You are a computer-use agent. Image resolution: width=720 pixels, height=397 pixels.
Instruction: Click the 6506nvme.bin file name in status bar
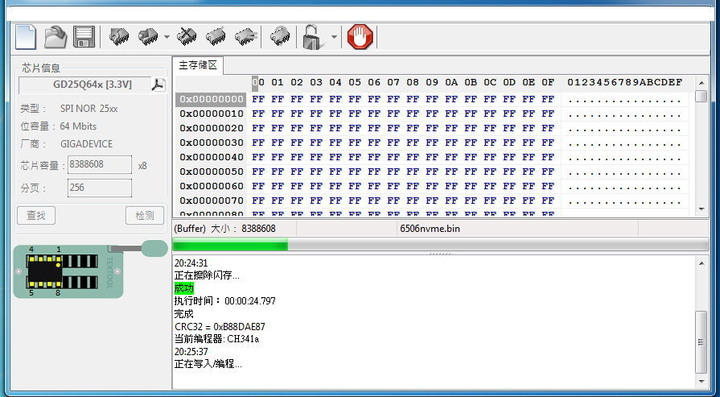click(430, 228)
